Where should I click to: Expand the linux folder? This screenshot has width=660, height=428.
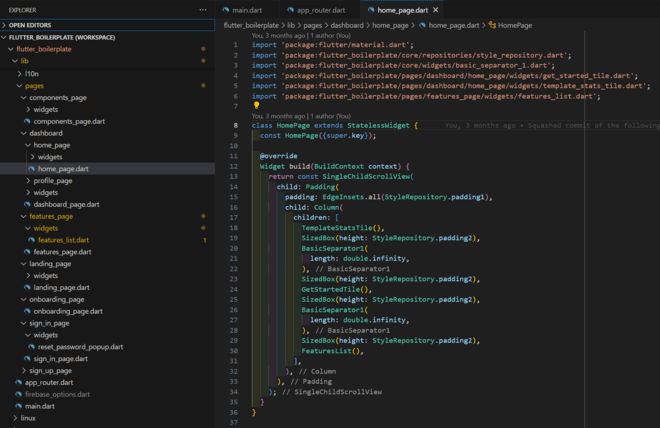107,418
